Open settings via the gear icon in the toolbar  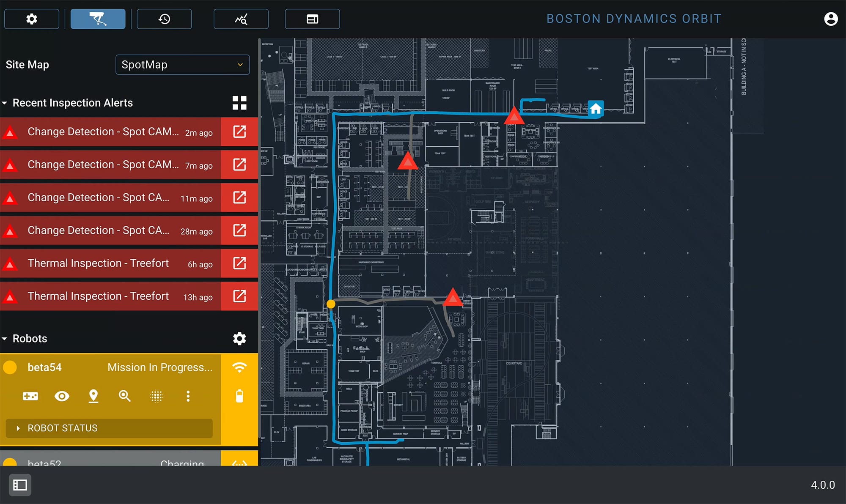[x=31, y=19]
